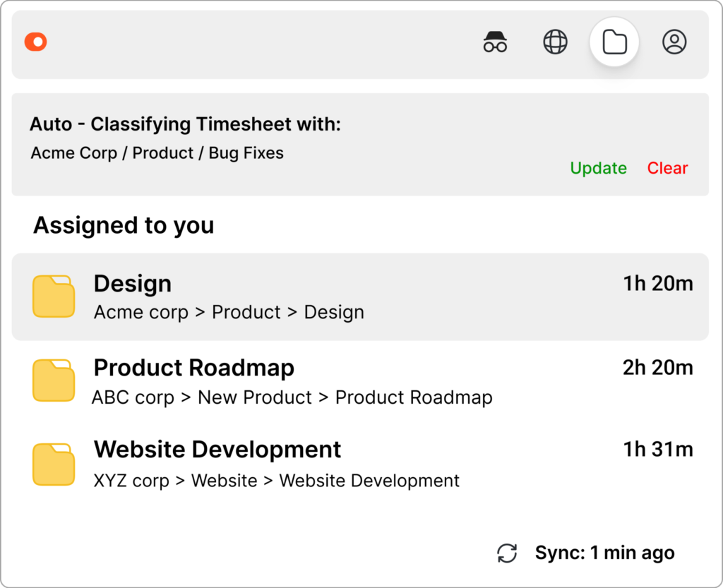
Task: Click the Website Development folder icon
Action: coord(54,464)
